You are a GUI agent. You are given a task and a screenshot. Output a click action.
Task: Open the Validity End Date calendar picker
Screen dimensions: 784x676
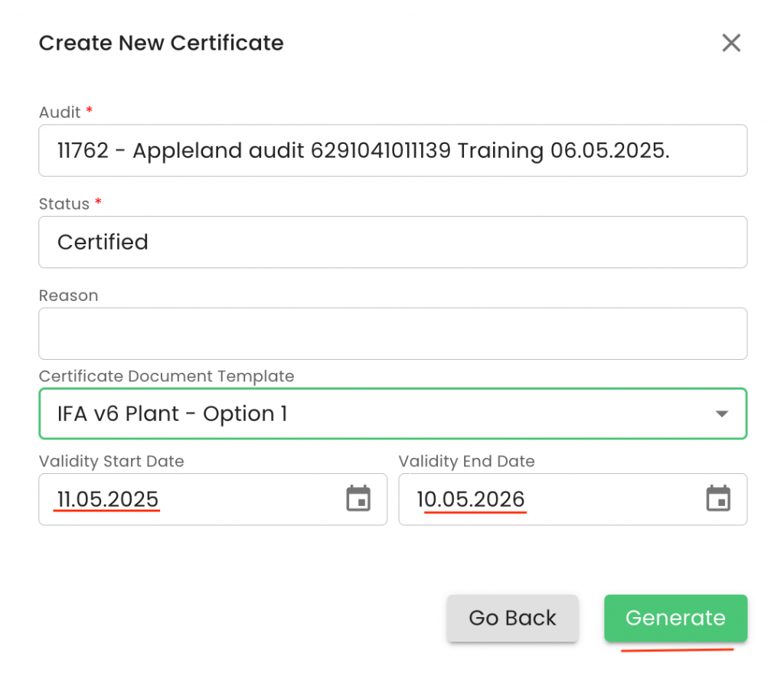pyautogui.click(x=717, y=498)
